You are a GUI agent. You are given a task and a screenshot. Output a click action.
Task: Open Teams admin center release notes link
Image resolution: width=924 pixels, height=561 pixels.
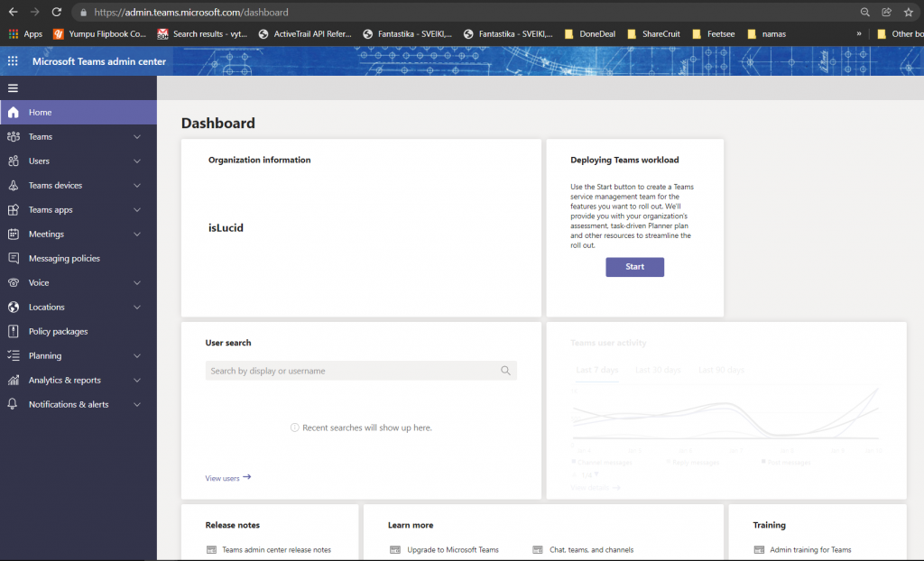(276, 550)
